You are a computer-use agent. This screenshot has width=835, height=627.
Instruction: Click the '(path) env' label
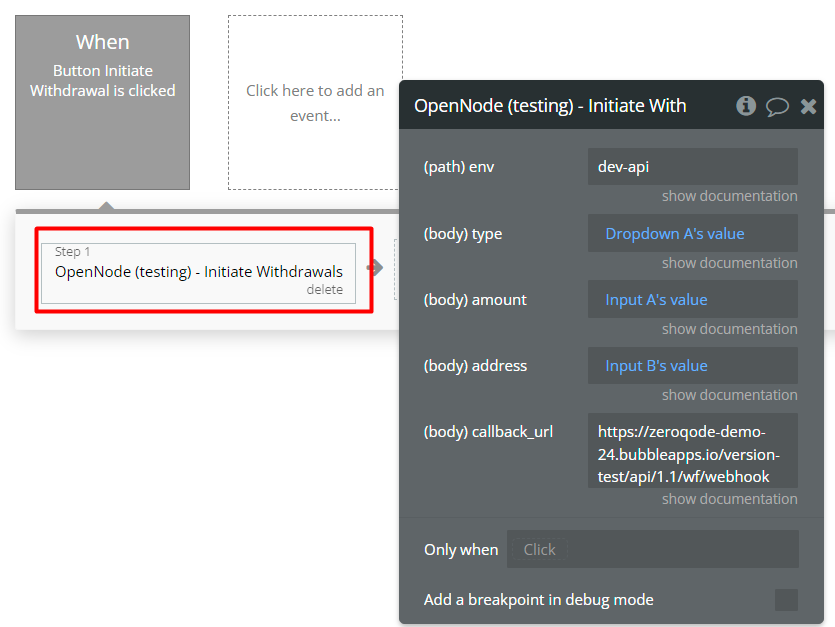(459, 167)
